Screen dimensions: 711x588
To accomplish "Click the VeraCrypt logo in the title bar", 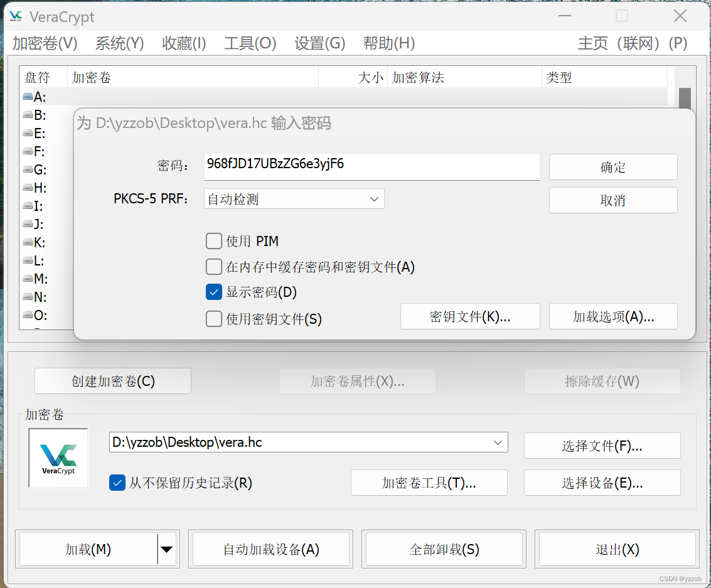I will (x=16, y=16).
